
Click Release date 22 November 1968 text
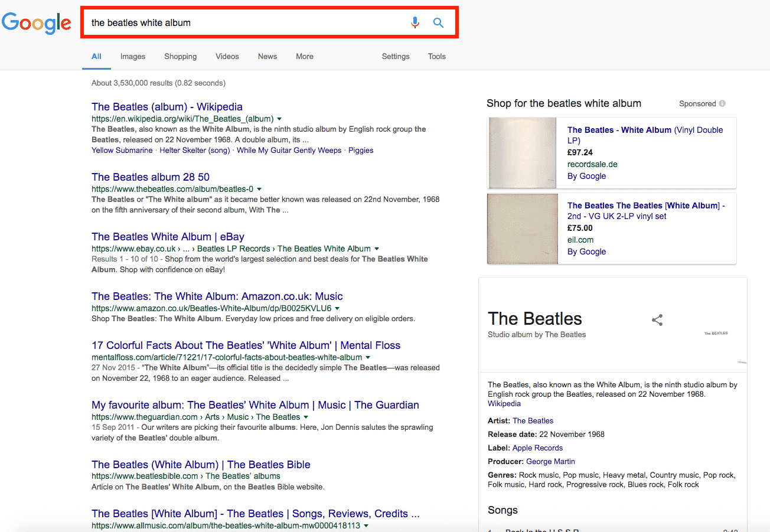[x=546, y=435]
